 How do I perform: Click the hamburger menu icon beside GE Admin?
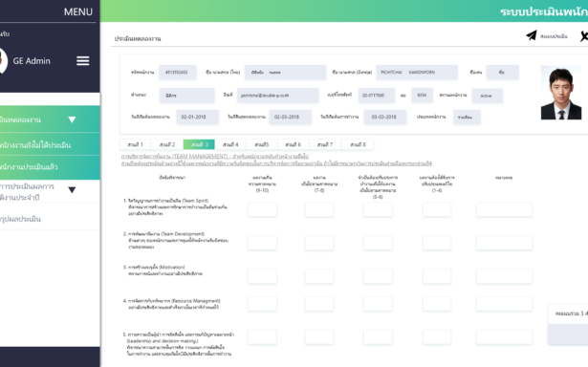[x=83, y=61]
